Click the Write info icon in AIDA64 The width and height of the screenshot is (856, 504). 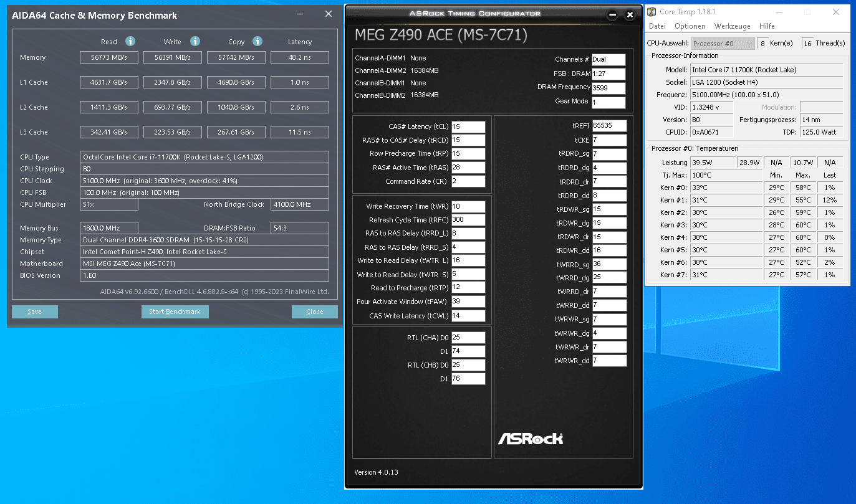click(195, 42)
